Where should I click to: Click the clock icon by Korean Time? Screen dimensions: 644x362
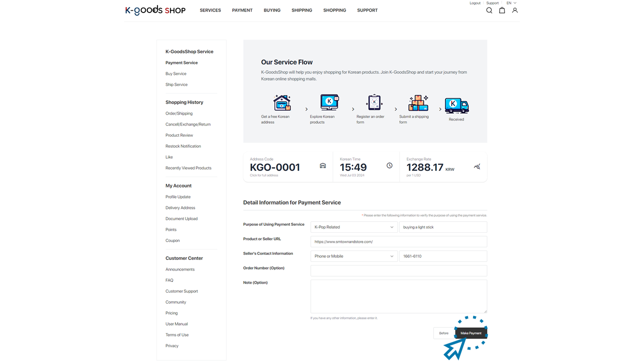coord(389,166)
